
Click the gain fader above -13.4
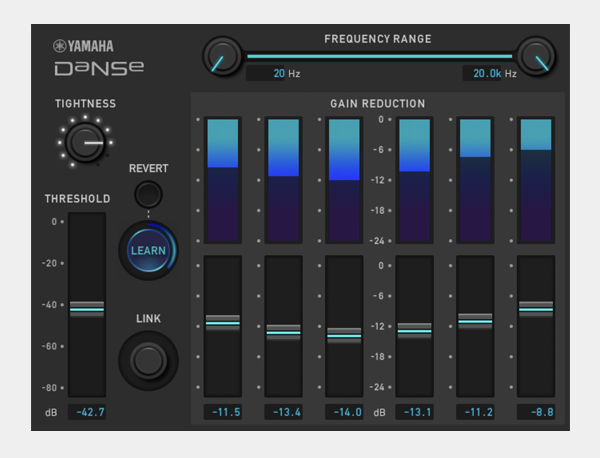click(283, 330)
